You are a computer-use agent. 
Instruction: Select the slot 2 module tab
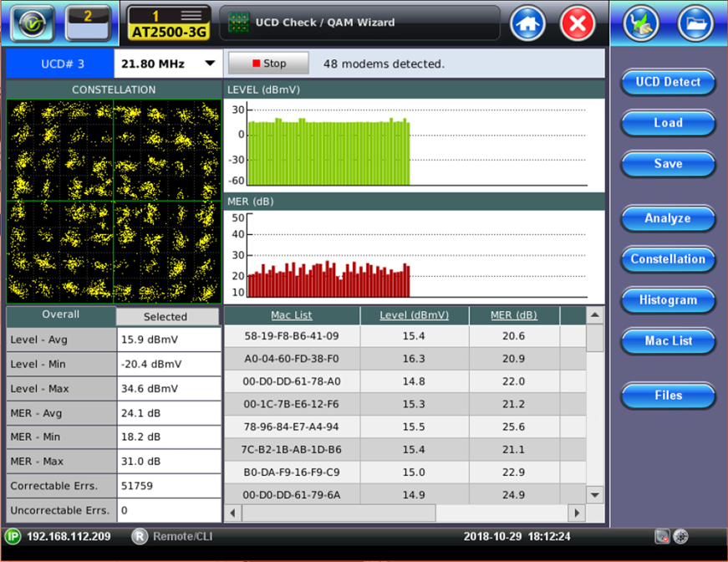pyautogui.click(x=87, y=23)
